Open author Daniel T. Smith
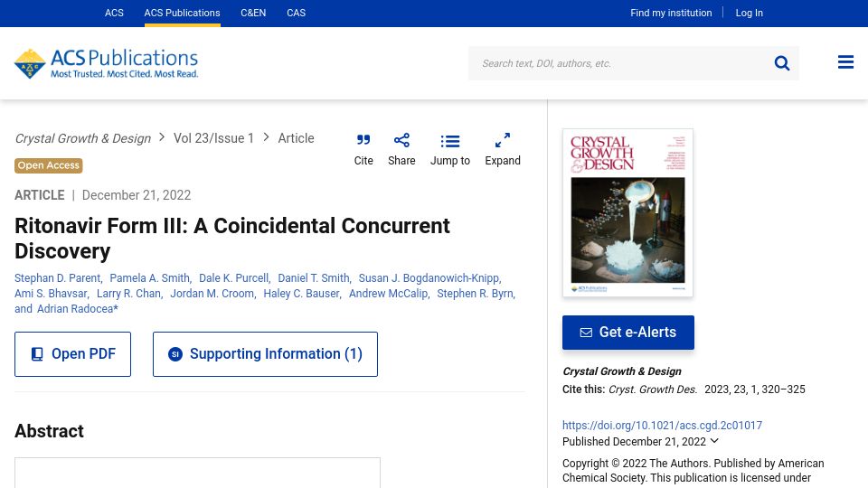Image resolution: width=868 pixels, height=488 pixels. point(314,278)
